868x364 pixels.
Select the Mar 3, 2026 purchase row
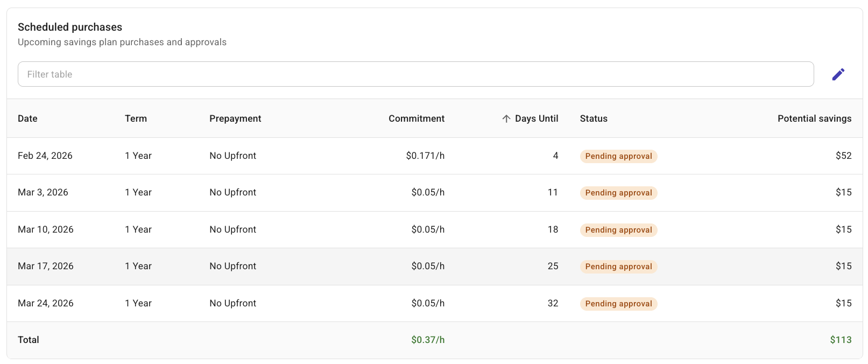coord(43,192)
